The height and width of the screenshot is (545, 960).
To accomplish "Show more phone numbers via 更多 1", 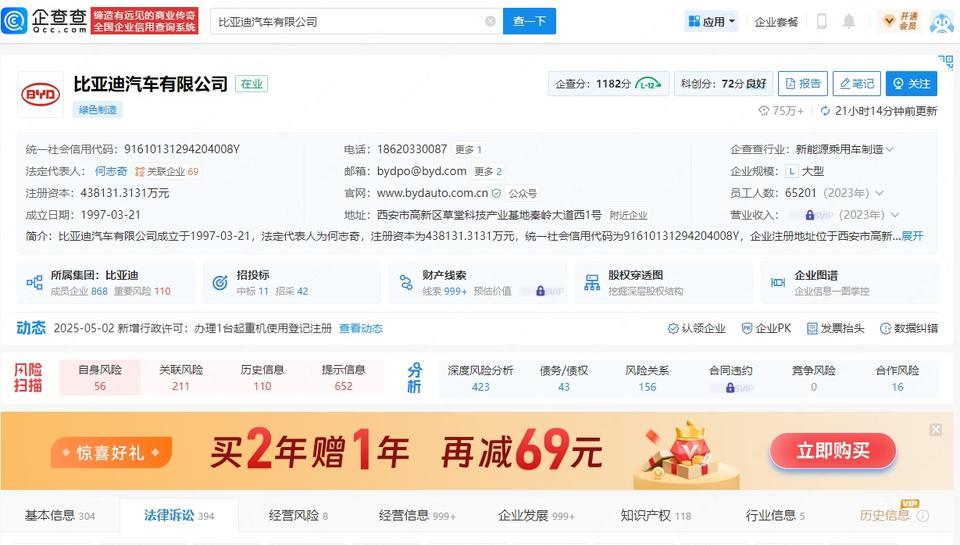I will (468, 149).
